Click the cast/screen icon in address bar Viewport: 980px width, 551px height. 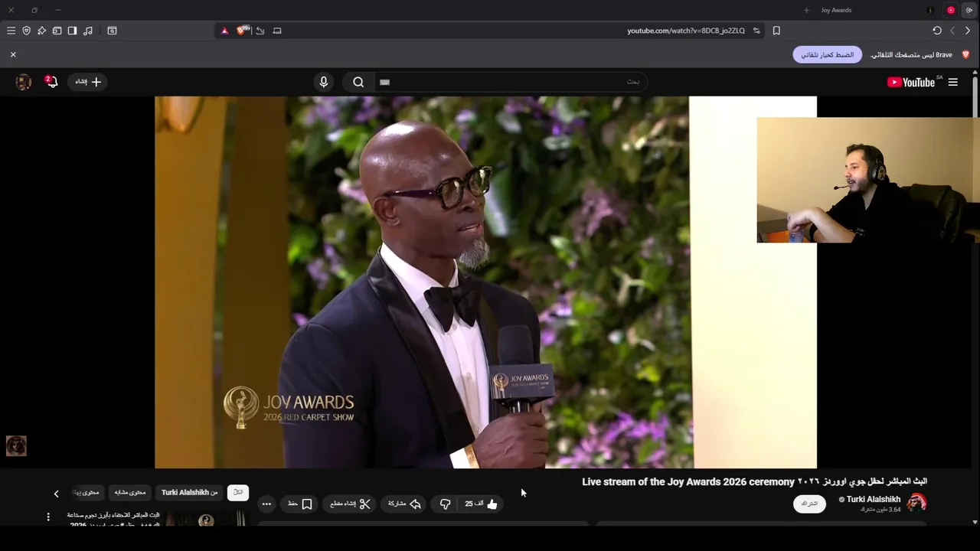coord(277,31)
